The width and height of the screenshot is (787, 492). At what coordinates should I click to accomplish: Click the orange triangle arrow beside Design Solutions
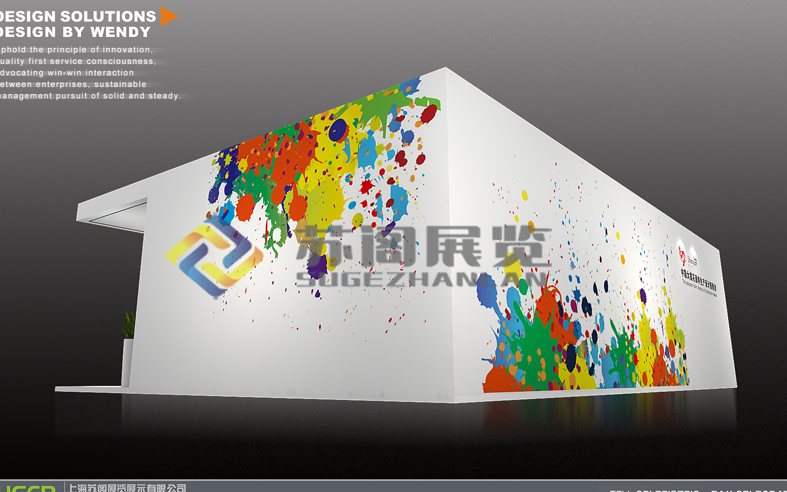pos(169,16)
